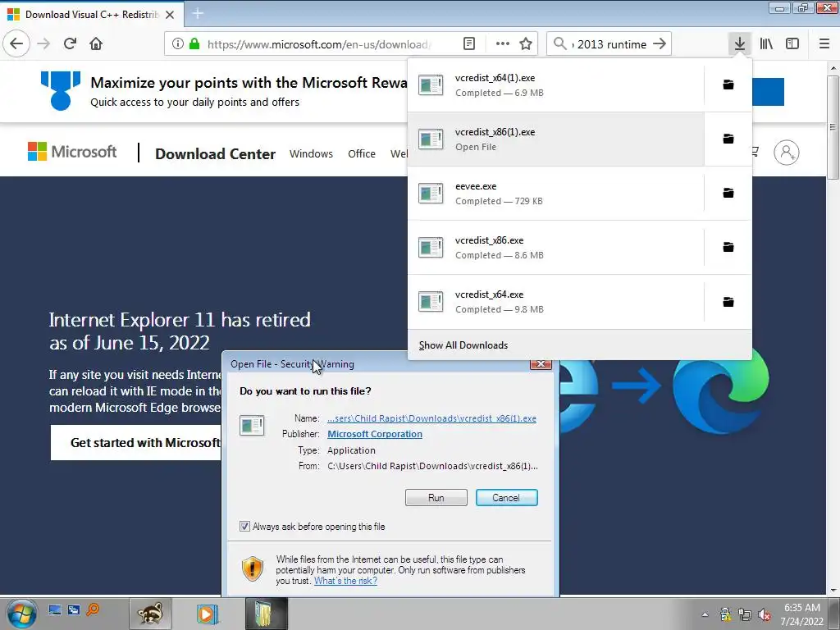Show site information icon in address bar
This screenshot has width=840, height=630.
pos(178,43)
